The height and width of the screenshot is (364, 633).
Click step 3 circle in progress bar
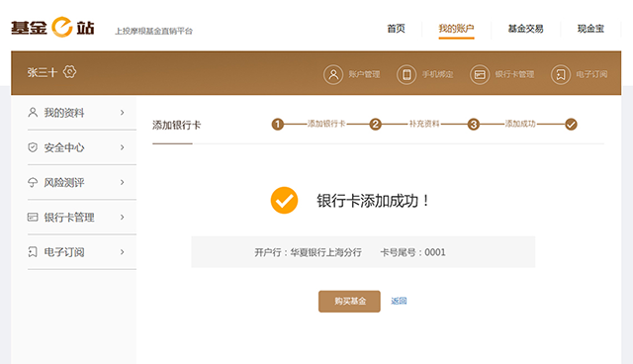pyautogui.click(x=474, y=125)
